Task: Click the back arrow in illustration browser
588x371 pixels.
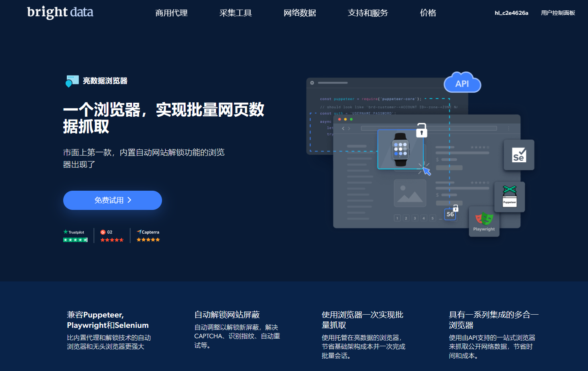Action: coord(343,128)
